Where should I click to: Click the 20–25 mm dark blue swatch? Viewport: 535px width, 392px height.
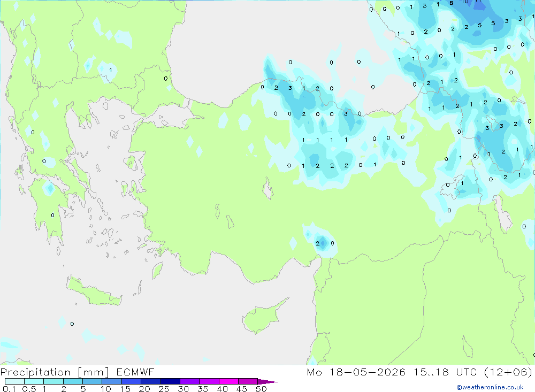[x=151, y=381]
